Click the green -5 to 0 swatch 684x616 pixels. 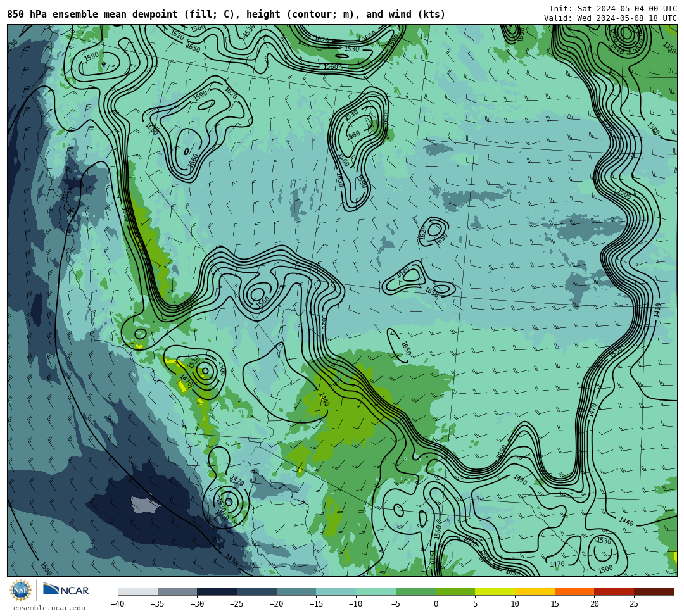[415, 591]
